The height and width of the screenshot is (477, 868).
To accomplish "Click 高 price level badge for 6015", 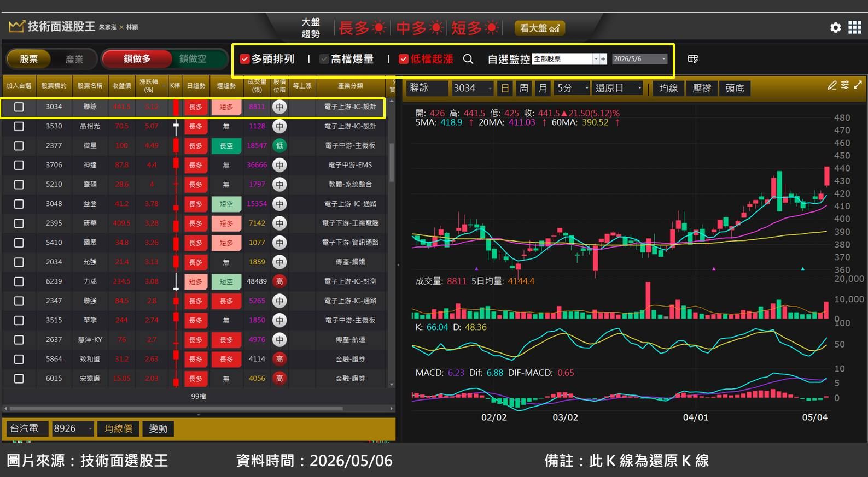I will pos(279,378).
